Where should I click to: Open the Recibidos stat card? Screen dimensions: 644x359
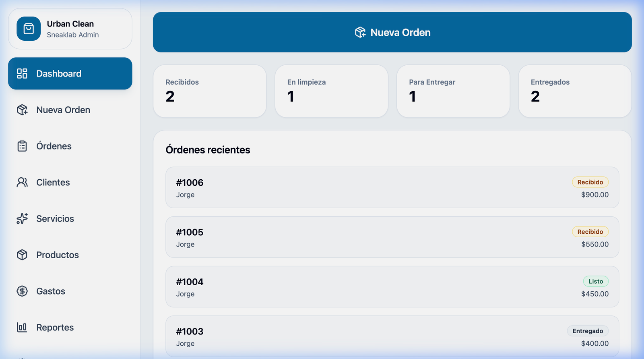tap(210, 91)
